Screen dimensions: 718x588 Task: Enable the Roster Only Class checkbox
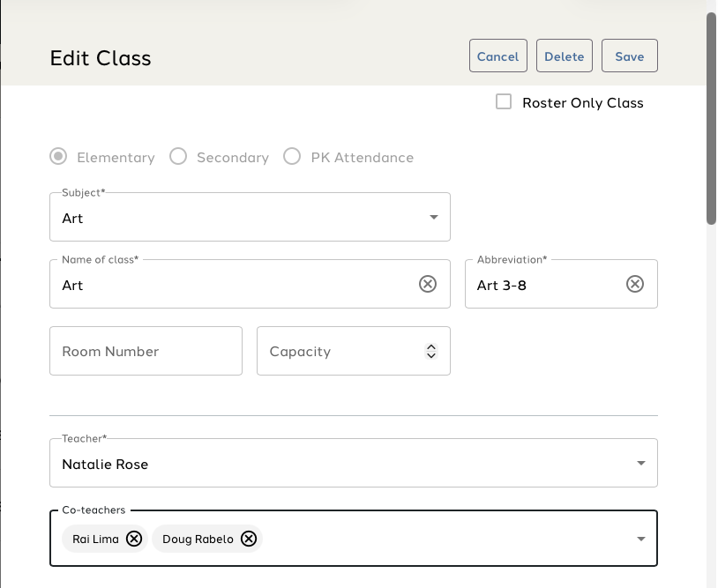coord(504,102)
